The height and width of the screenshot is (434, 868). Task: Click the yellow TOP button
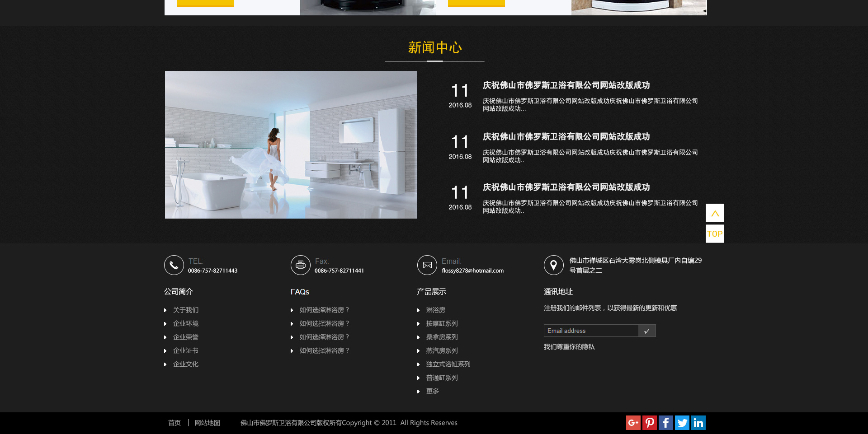715,234
